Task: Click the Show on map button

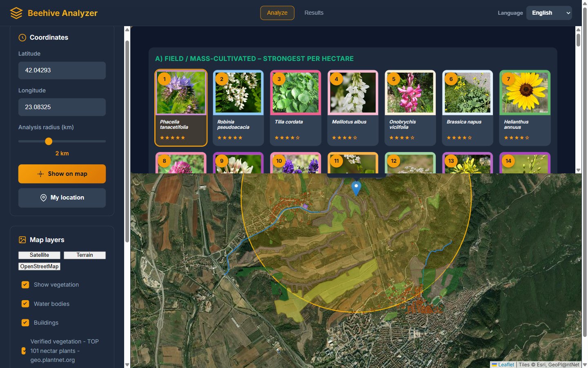Action: pos(62,174)
